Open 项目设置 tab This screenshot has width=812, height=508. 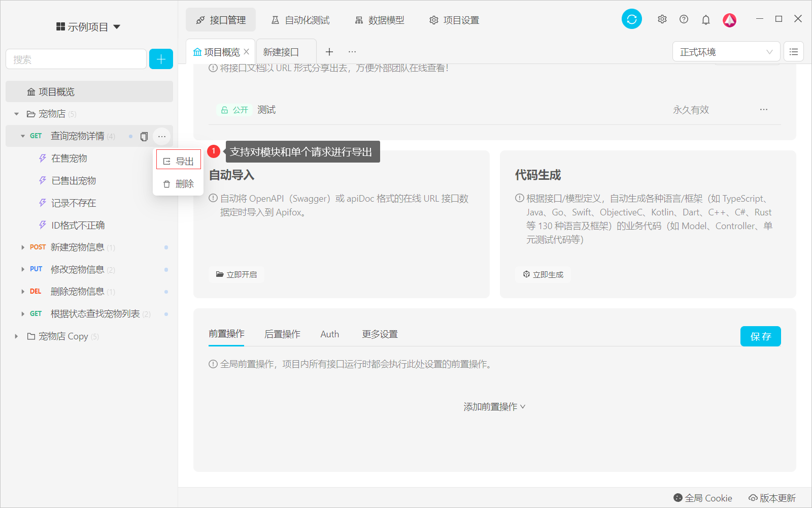(x=454, y=20)
